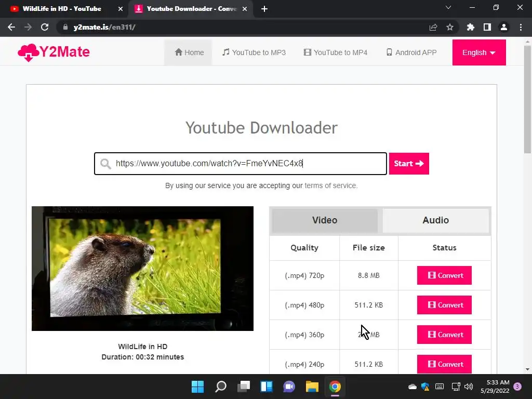Click the "WildLife in HD" title text
532x399 pixels.
[142, 347]
